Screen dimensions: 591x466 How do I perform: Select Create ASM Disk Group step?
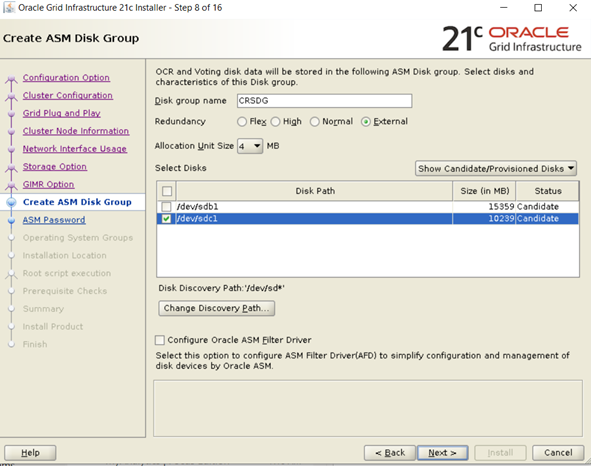[77, 202]
